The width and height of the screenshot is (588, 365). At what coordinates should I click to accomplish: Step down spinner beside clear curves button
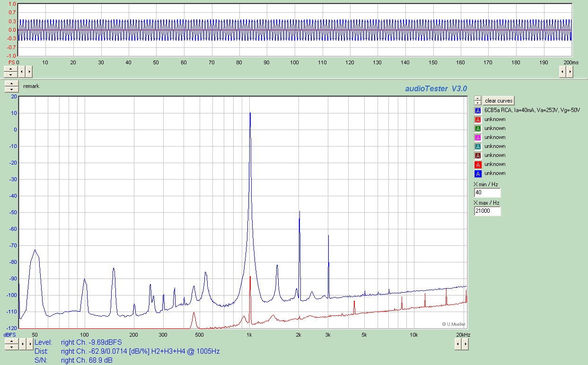pos(478,103)
